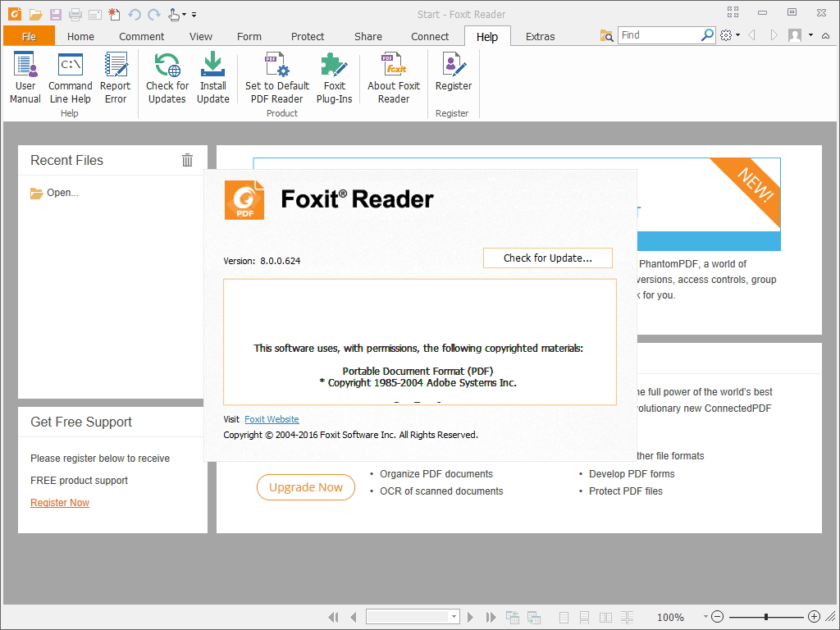Switch to the Extras tab

click(x=540, y=36)
